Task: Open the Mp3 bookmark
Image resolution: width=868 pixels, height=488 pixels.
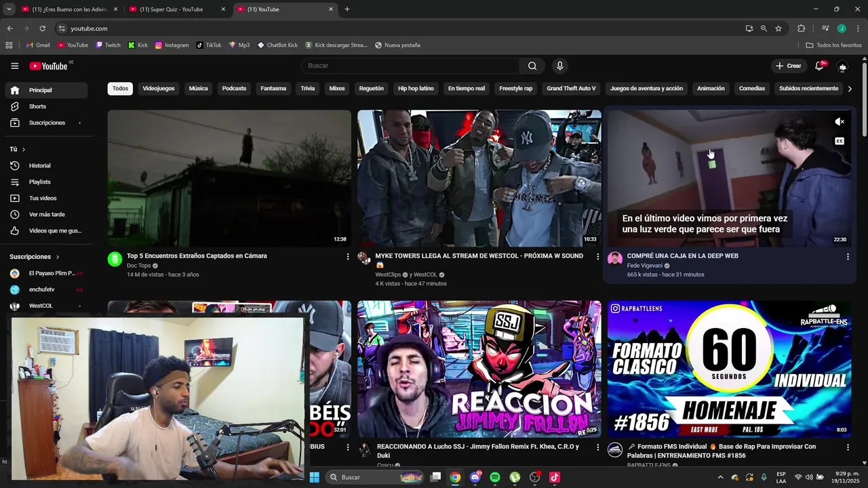Action: [x=239, y=45]
